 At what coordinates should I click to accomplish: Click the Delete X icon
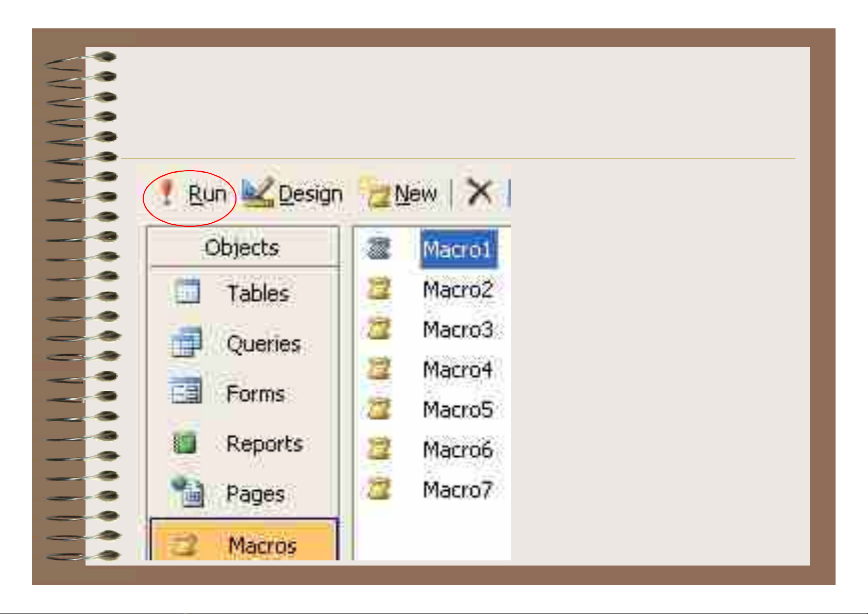click(x=479, y=192)
